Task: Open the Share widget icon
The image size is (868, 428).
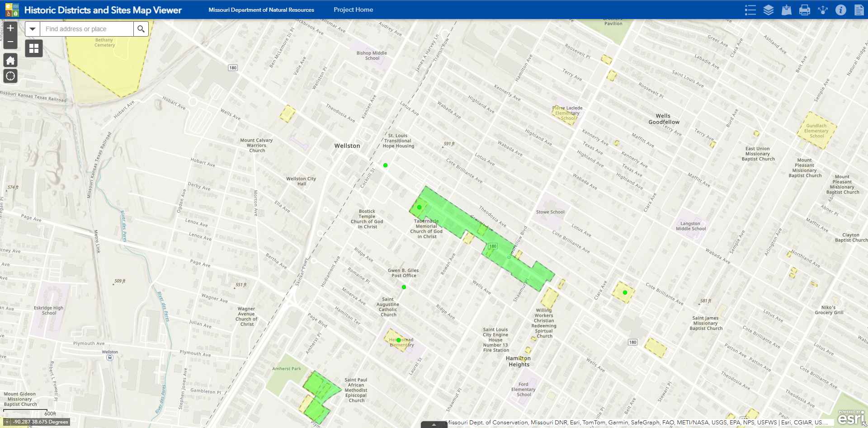Action: pyautogui.click(x=823, y=10)
